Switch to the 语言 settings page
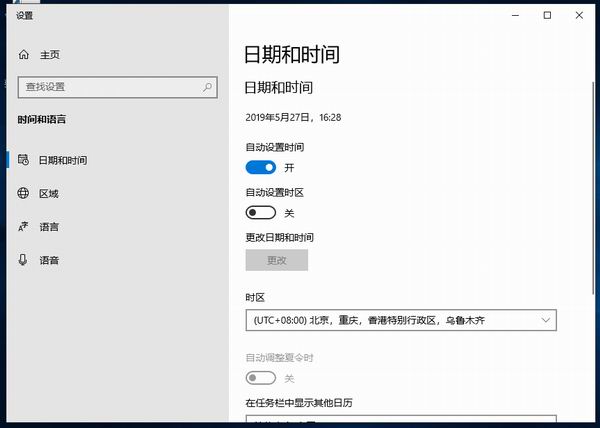The image size is (600, 428). click(x=117, y=227)
